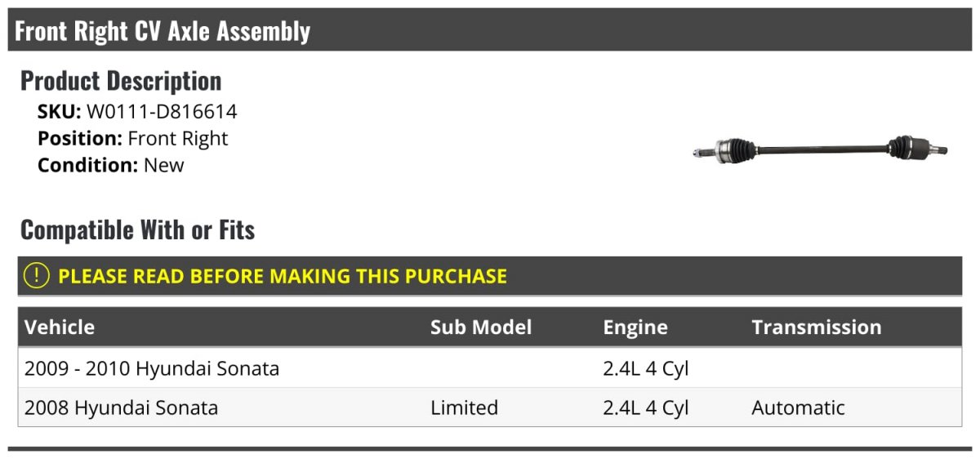Click the 2009 - 2010 Sonata's 2.4L 4 Cyl engine cell
Viewport: 980px width, 459px height.
(x=646, y=368)
